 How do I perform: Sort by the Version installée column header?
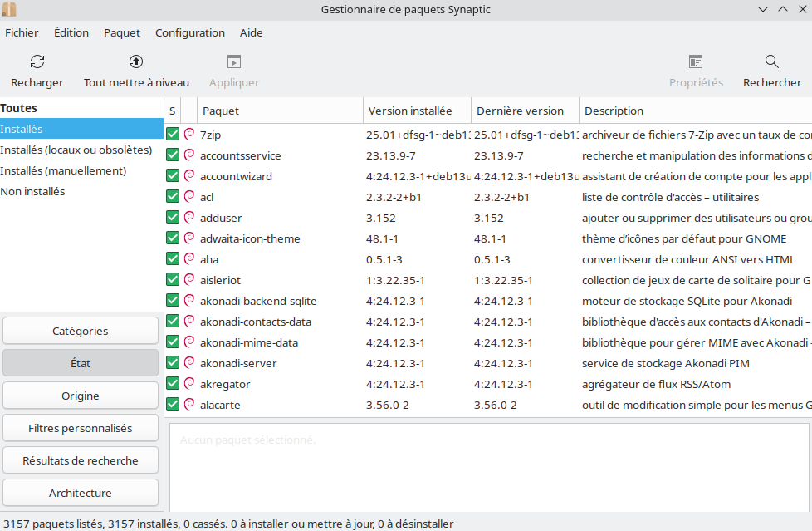[416, 111]
